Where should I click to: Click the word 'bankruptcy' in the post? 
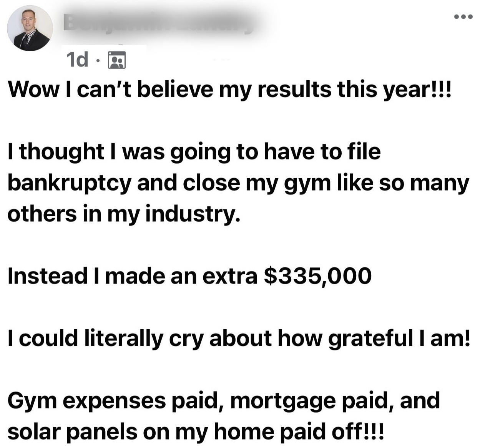(70, 183)
